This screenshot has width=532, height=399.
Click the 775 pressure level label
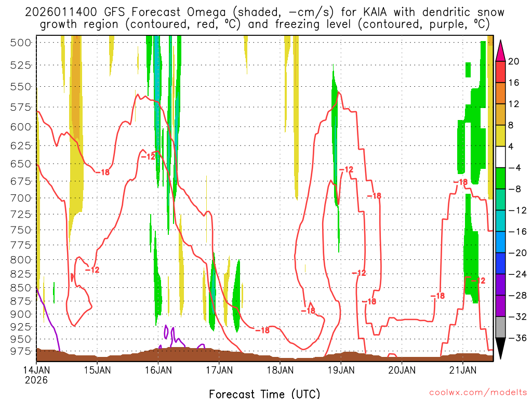(21, 245)
